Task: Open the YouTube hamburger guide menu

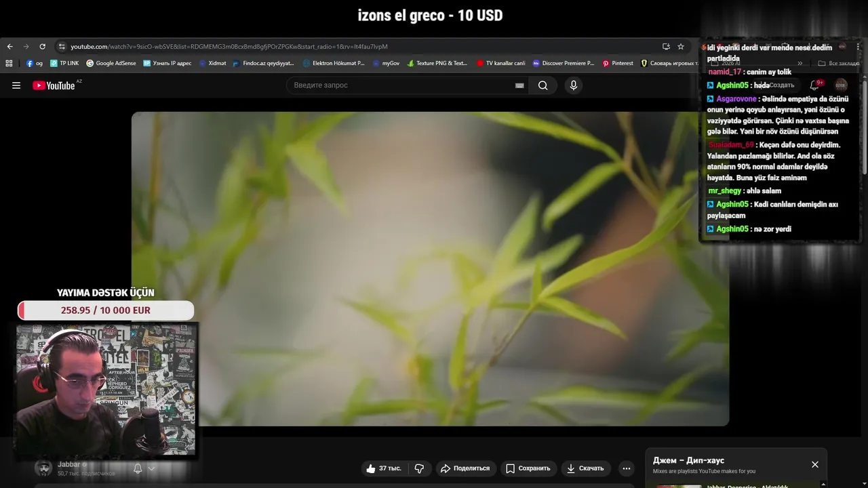Action: coord(16,85)
